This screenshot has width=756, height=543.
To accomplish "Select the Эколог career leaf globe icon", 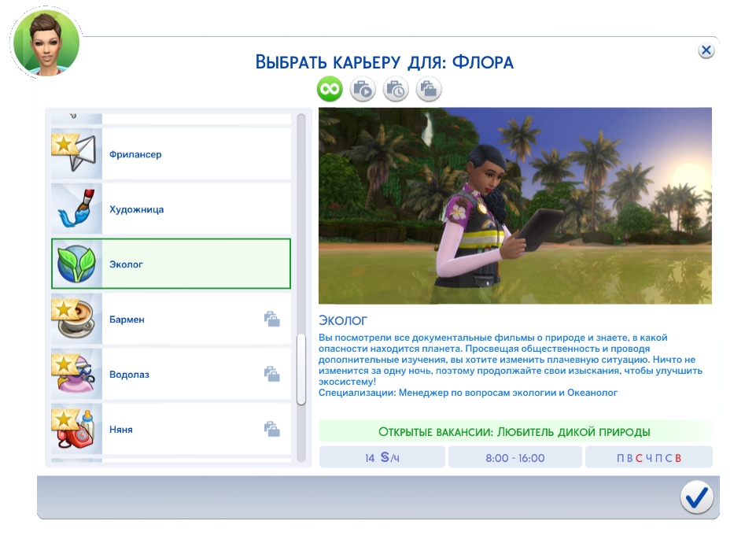I will click(76, 264).
